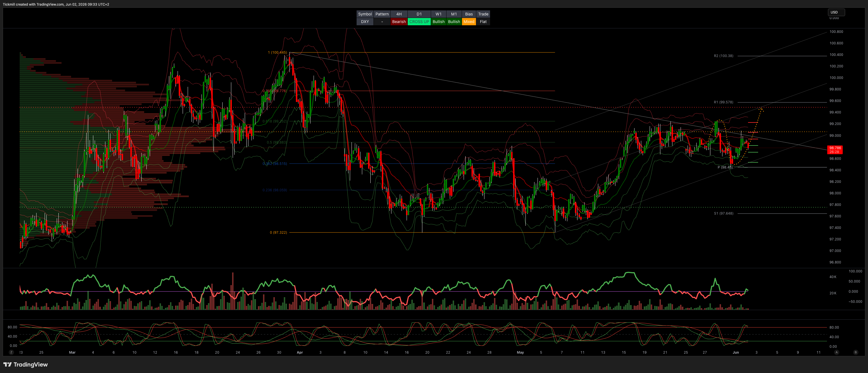This screenshot has width=868, height=373.
Task: Toggle the A auto-scale button
Action: (x=836, y=352)
